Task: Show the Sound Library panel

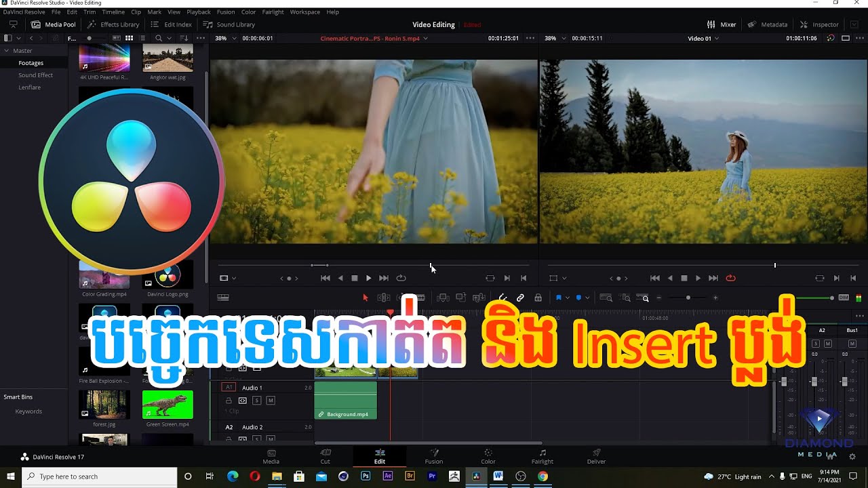Action: [x=229, y=24]
